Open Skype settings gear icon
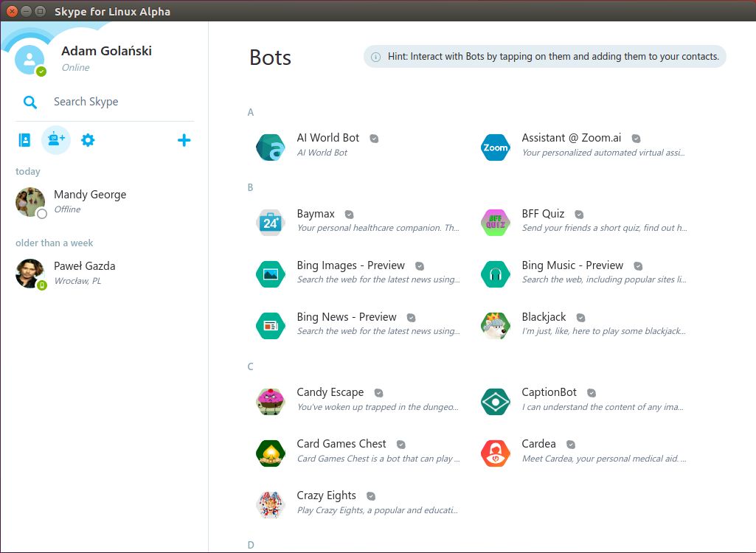 88,140
